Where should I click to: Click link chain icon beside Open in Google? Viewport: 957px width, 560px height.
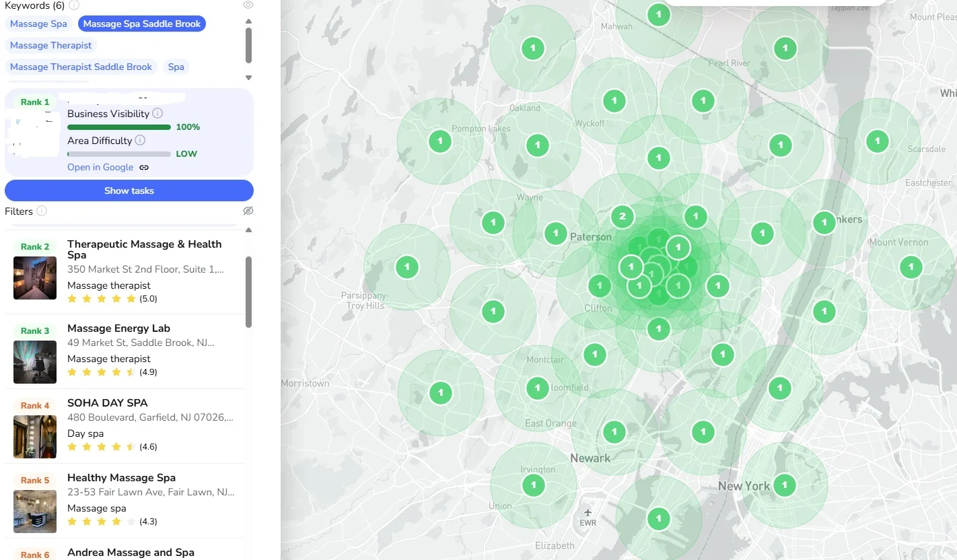(144, 168)
